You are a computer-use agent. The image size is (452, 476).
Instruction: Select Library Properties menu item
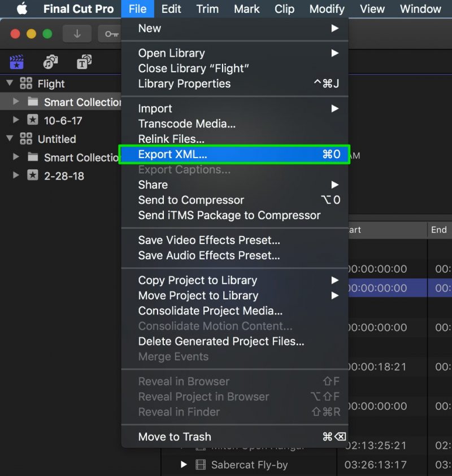(x=235, y=84)
